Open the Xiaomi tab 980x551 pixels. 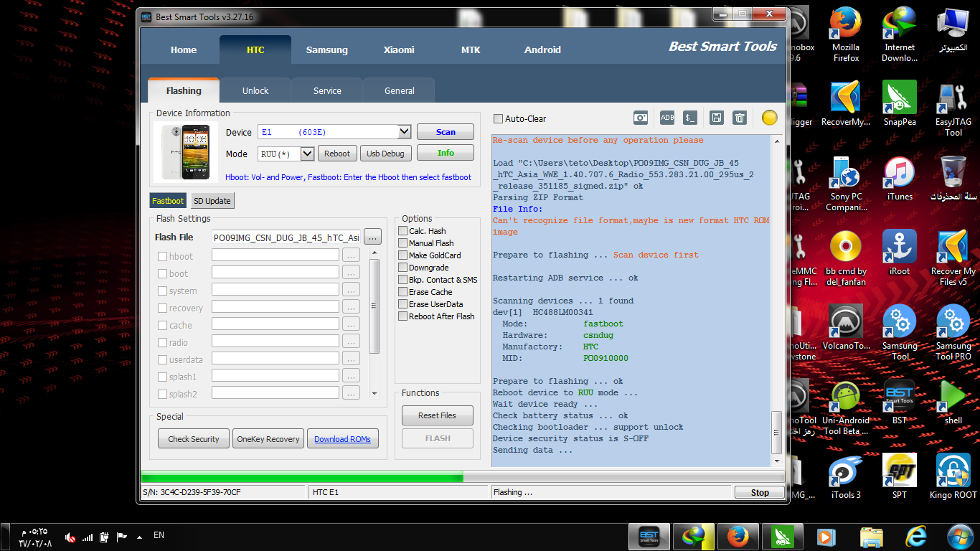pyautogui.click(x=399, y=50)
